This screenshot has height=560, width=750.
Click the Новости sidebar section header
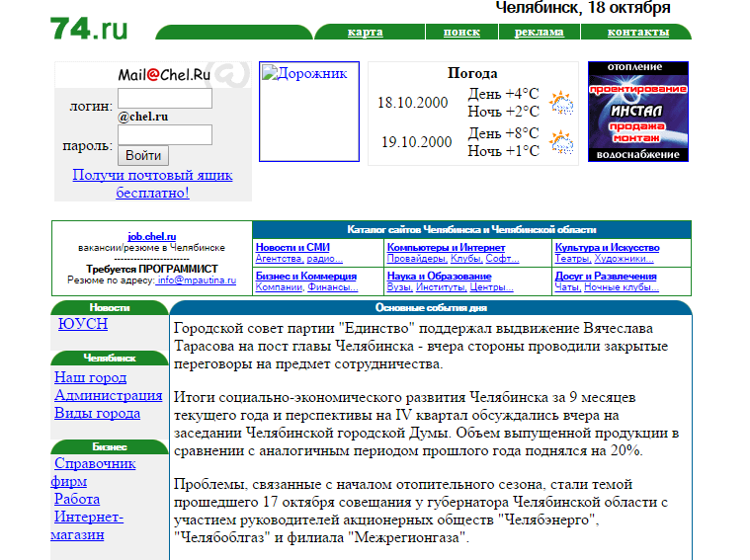click(x=110, y=307)
